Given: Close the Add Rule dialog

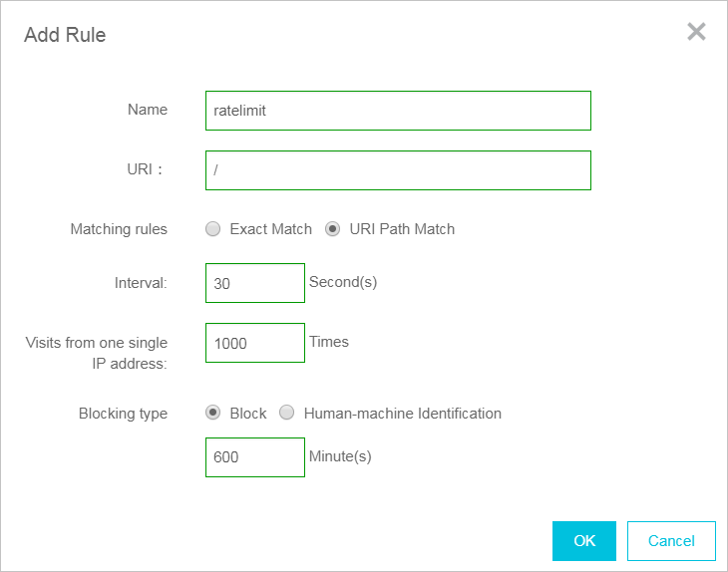Looking at the screenshot, I should 696,32.
